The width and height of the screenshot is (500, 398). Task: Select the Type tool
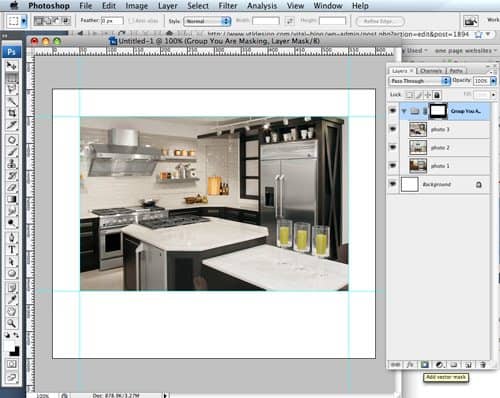tap(12, 249)
